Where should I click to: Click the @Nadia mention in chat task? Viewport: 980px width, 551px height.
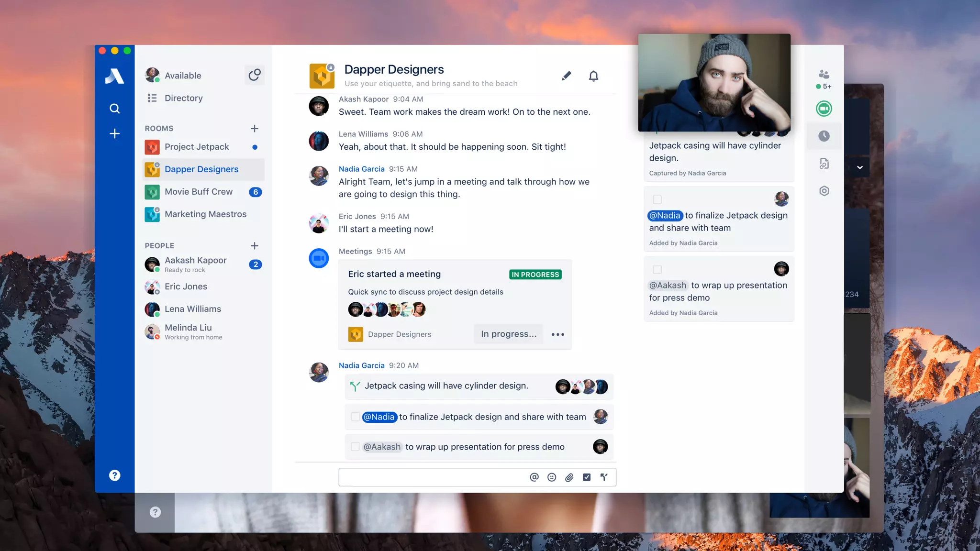379,417
